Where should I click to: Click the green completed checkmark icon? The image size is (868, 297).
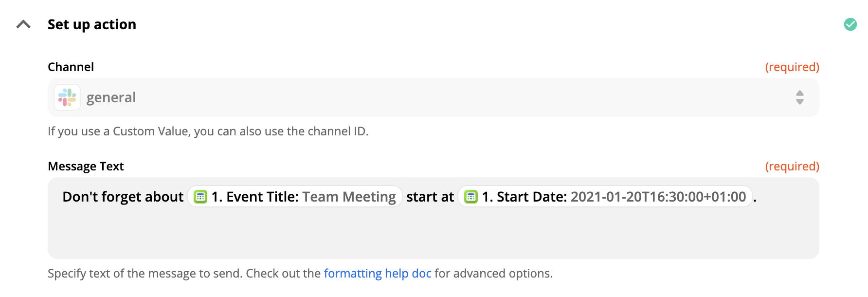pyautogui.click(x=850, y=24)
